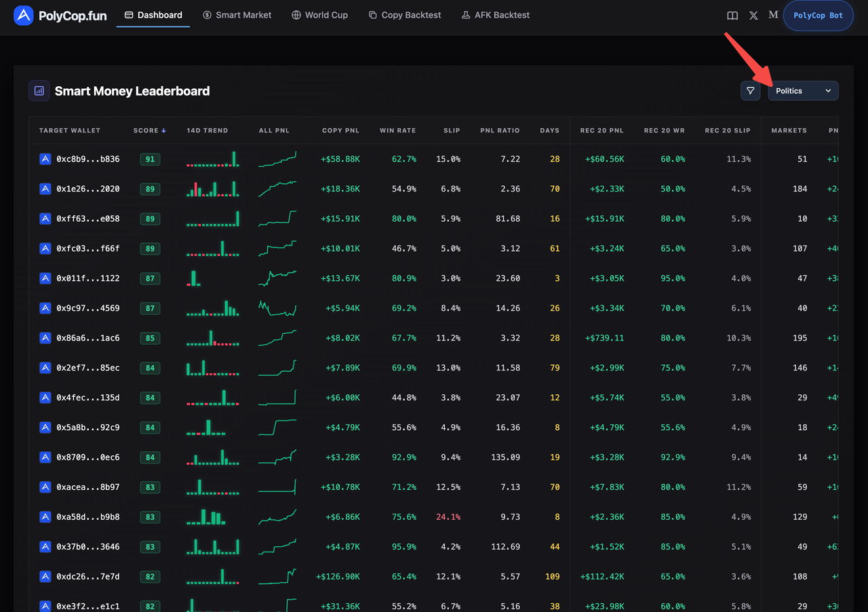The height and width of the screenshot is (612, 868).
Task: Click wallet icon for 0xa58d...b9b8
Action: (45, 517)
